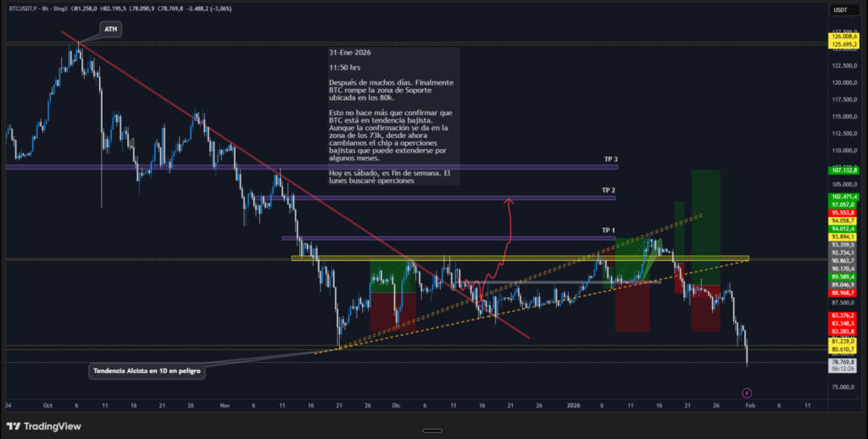The width and height of the screenshot is (868, 439).
Task: Click the purple lightning event icon
Action: [746, 392]
